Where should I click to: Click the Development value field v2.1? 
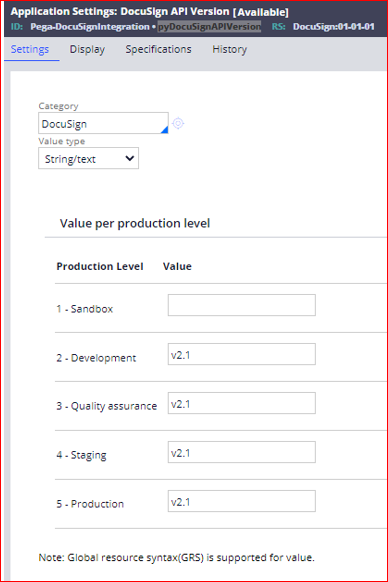coord(242,354)
